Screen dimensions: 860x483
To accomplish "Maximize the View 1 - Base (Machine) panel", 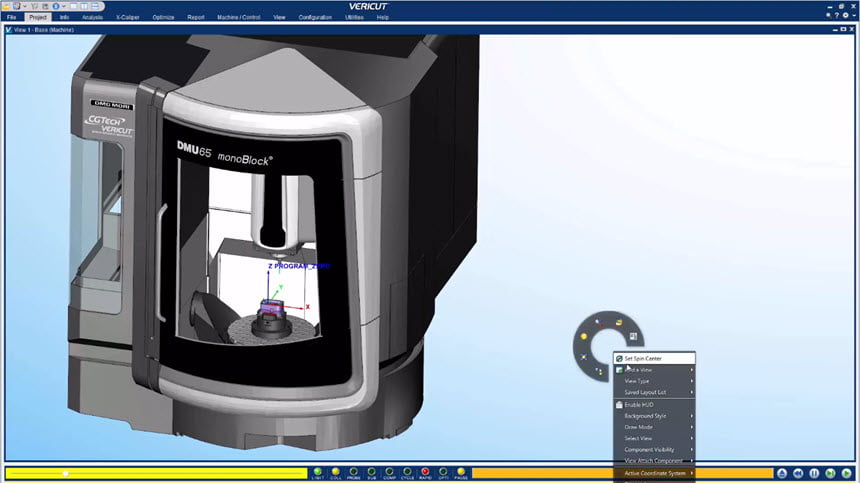I will (x=843, y=29).
